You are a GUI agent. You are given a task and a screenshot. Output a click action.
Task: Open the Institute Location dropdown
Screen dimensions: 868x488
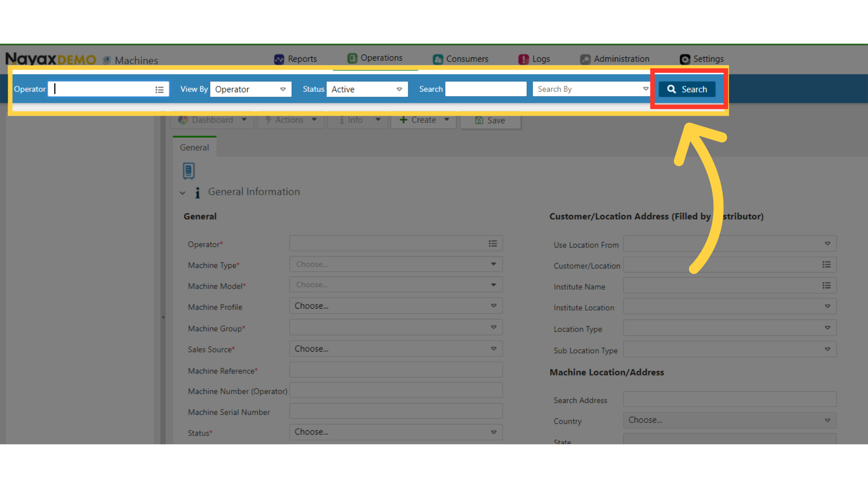click(730, 306)
